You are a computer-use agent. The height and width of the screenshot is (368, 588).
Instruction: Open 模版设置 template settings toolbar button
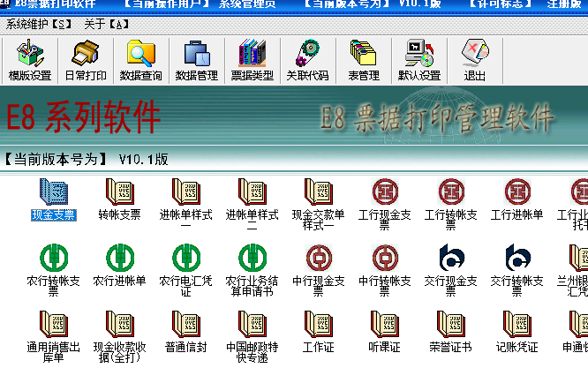coord(30,60)
